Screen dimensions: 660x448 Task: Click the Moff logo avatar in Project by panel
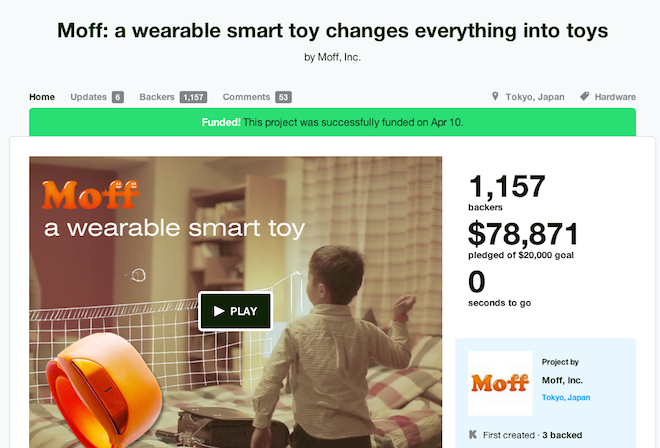[x=500, y=383]
